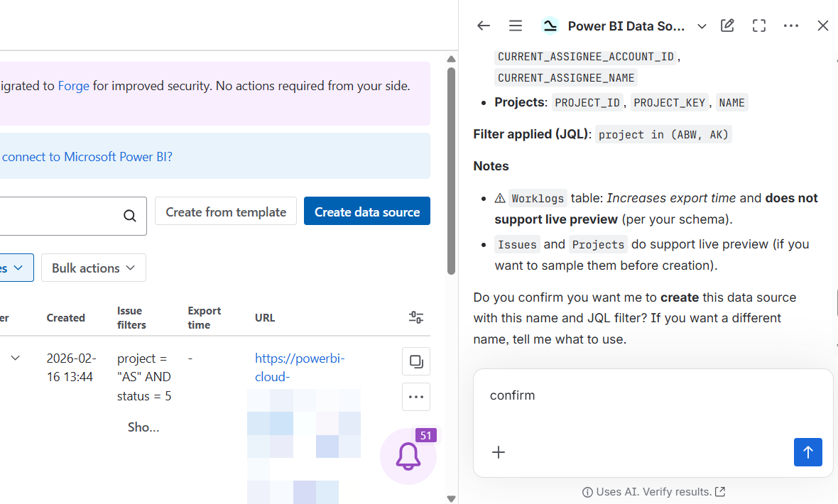Click the page scrollbar down arrow

pyautogui.click(x=451, y=498)
